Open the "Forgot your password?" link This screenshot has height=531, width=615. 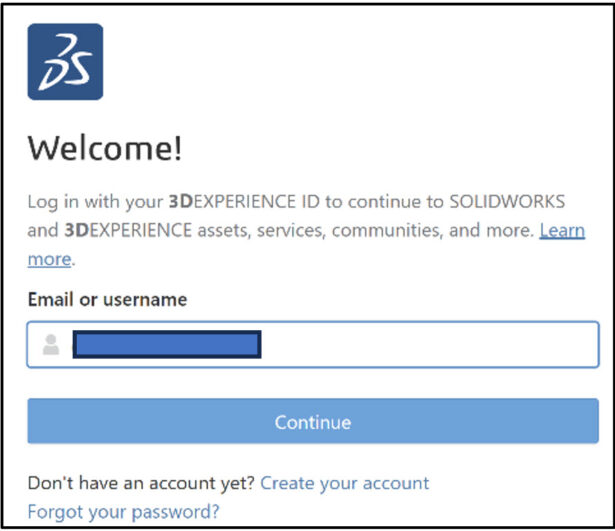point(123,511)
